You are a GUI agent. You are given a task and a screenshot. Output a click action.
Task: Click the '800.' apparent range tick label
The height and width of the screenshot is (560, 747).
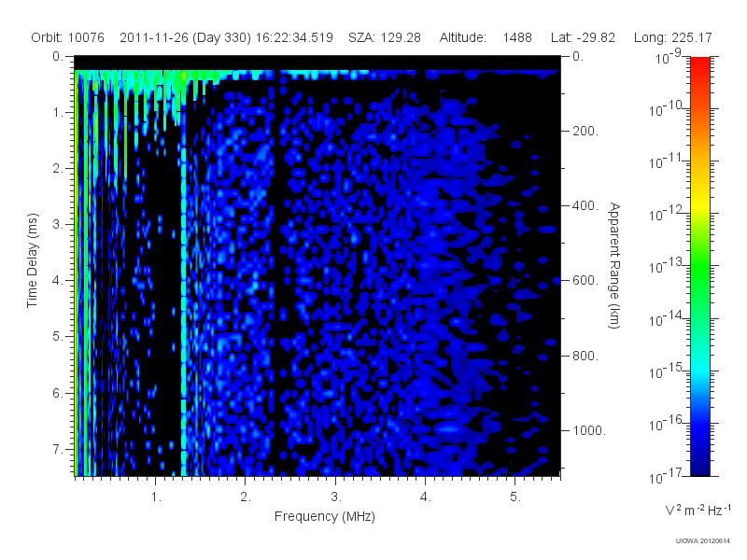click(585, 356)
